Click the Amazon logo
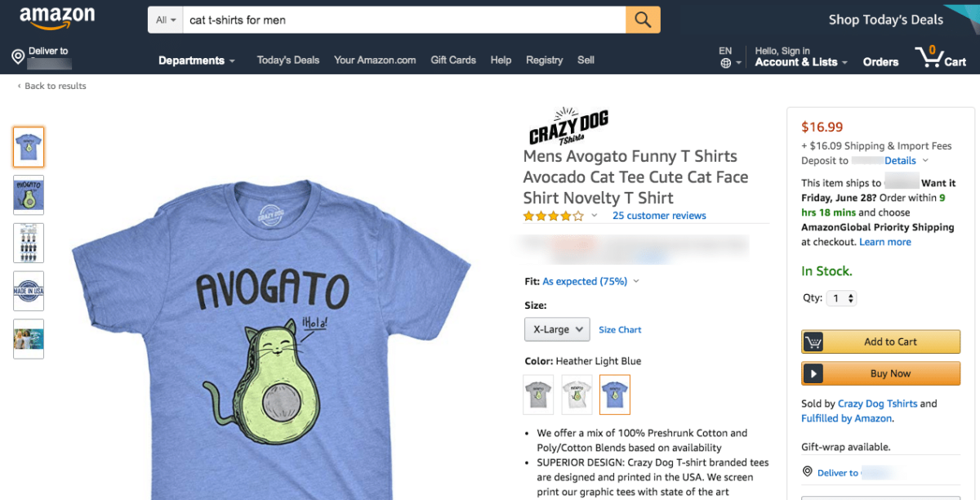Screen dimensions: 980x500 57,18
